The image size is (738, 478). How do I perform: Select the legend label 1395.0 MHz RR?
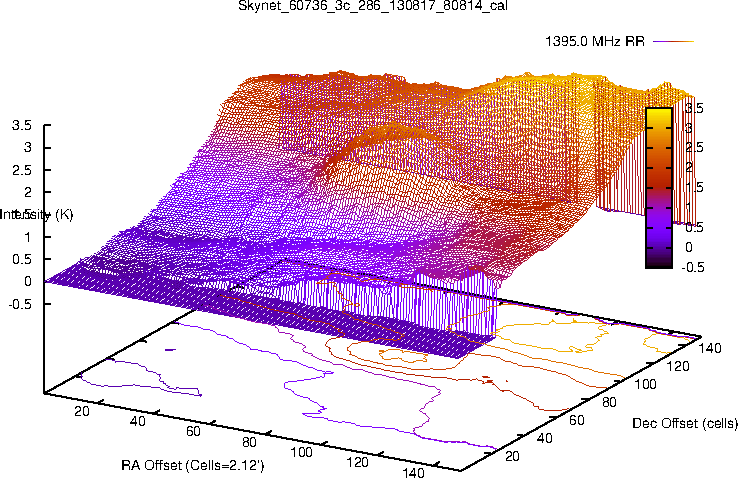595,41
